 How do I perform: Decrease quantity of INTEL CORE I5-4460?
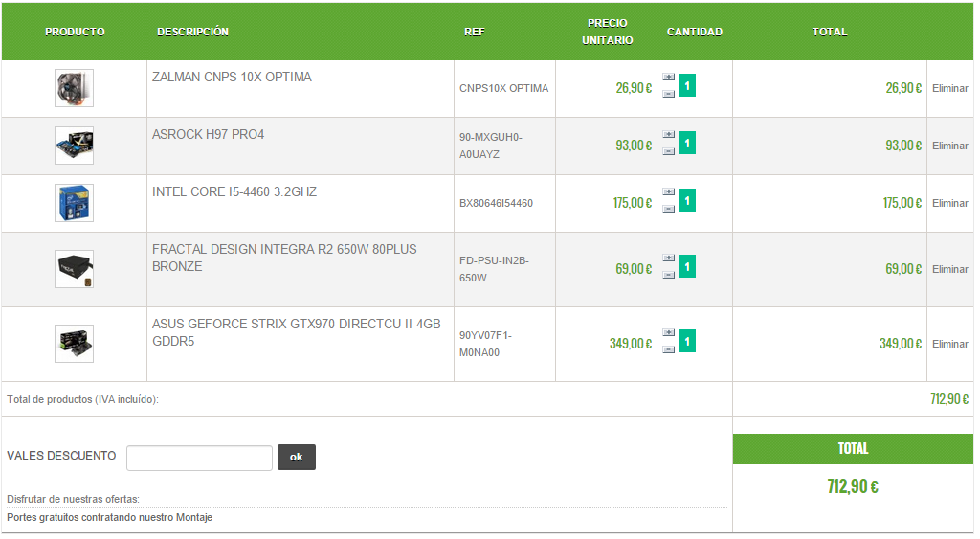(x=669, y=209)
